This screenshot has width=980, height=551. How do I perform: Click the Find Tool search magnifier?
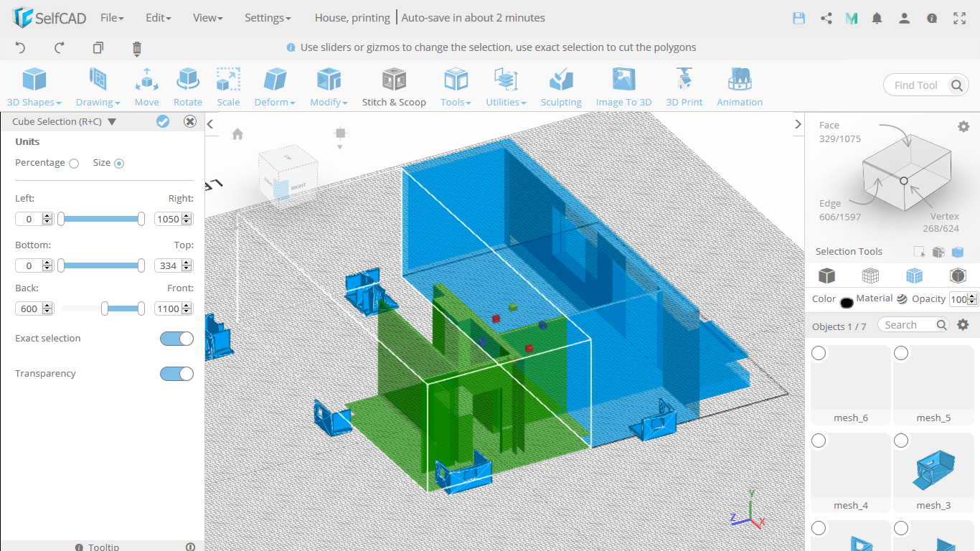click(x=956, y=85)
